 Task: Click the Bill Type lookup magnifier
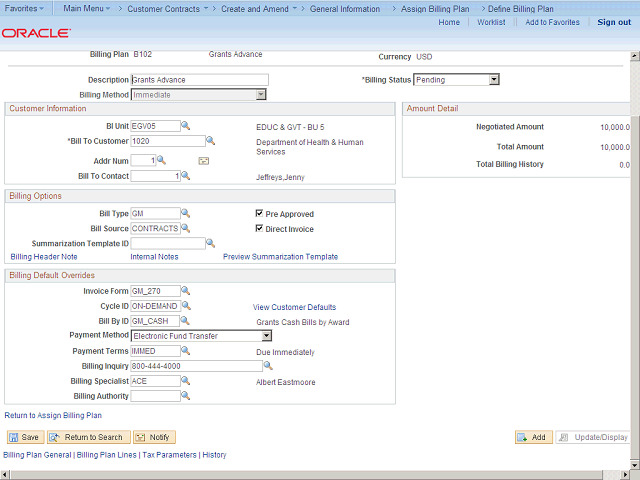click(x=185, y=213)
